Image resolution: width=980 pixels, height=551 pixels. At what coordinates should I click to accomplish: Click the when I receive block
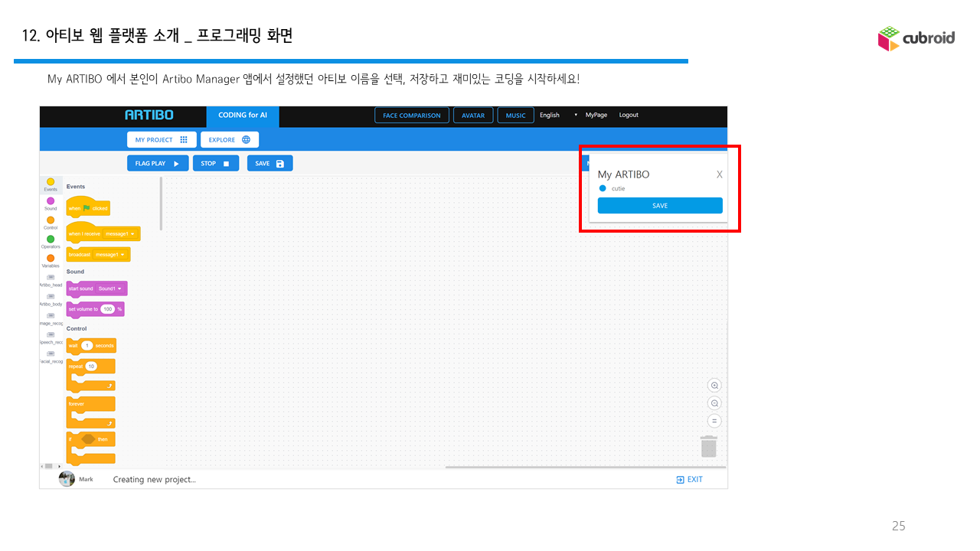click(103, 233)
